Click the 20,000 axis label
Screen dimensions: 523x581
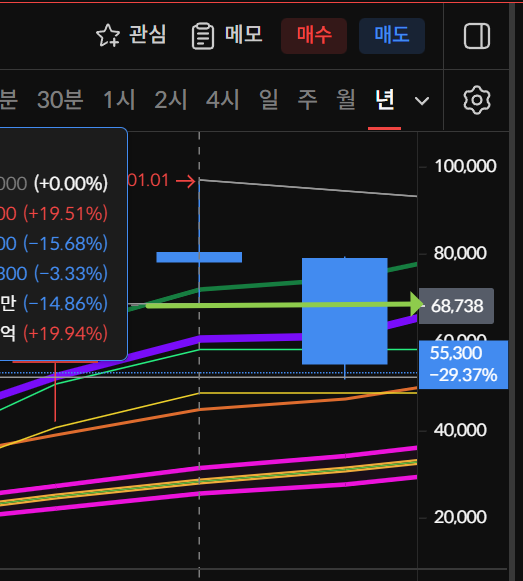460,517
